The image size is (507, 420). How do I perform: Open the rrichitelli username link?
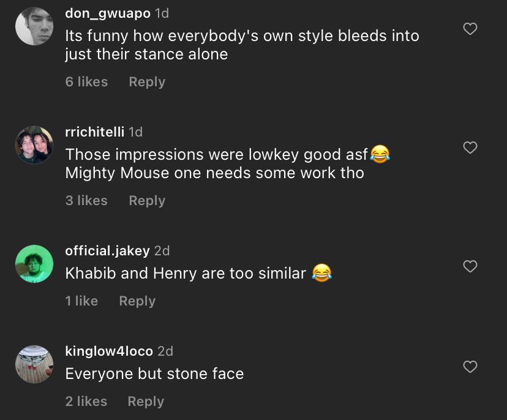(94, 132)
